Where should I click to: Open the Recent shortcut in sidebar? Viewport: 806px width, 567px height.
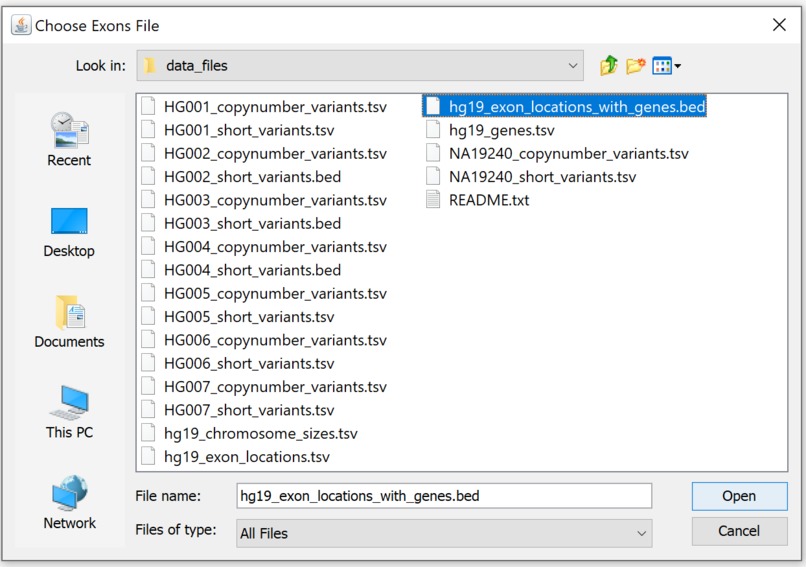coord(69,139)
